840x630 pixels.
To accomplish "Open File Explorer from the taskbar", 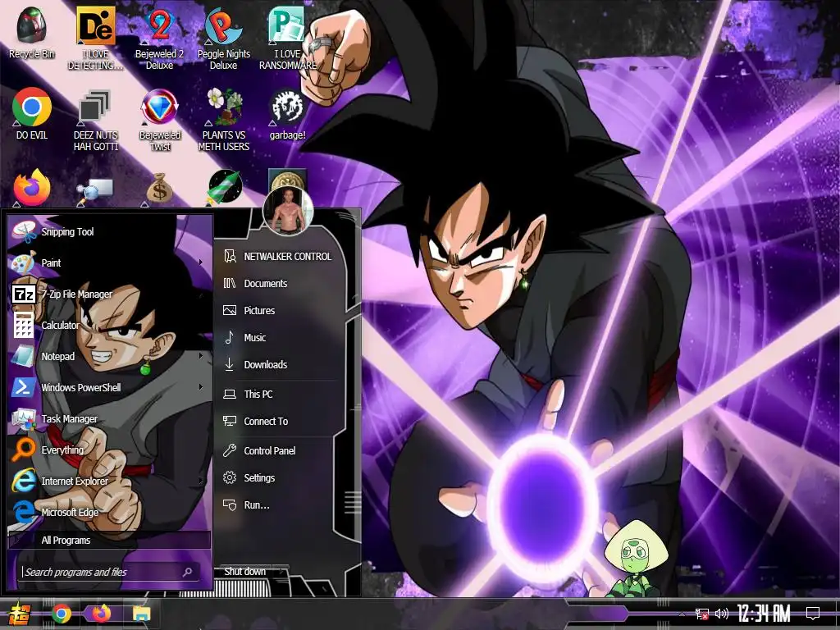I will [141, 614].
